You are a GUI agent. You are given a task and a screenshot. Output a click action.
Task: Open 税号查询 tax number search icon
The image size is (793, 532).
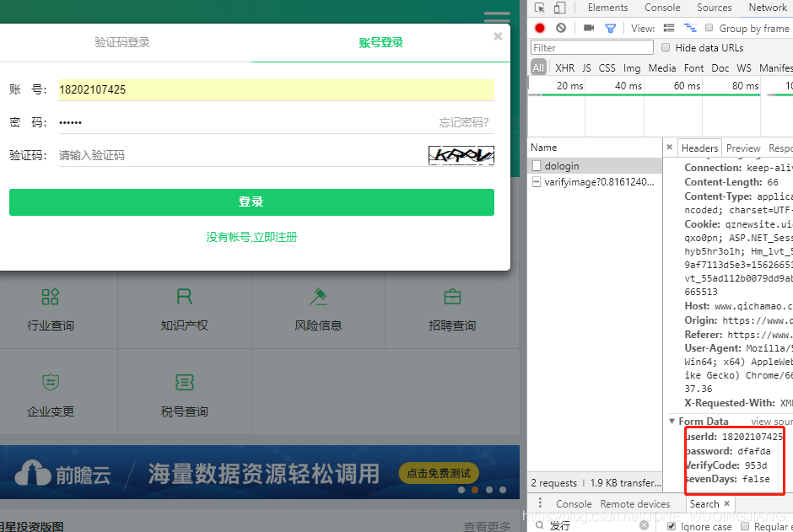[x=184, y=383]
